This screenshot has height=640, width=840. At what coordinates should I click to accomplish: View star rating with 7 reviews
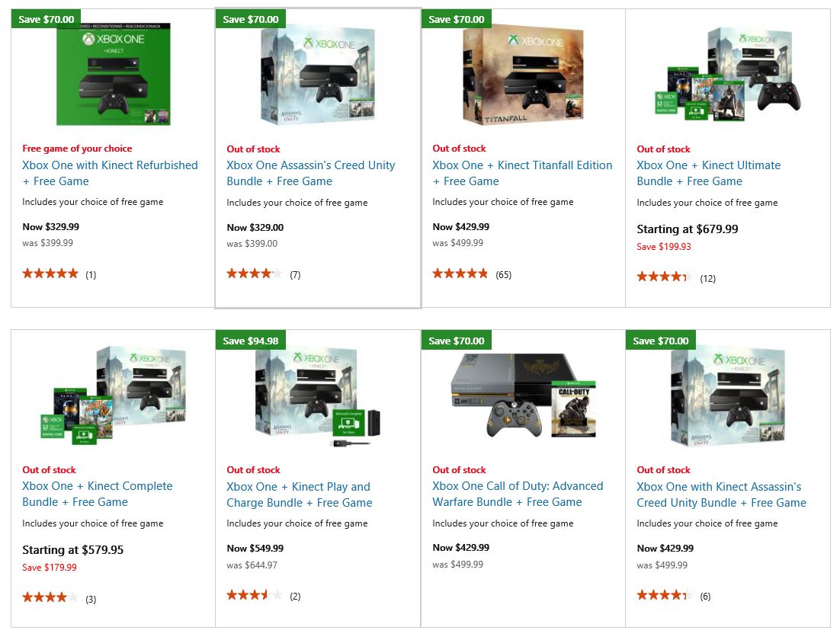pyautogui.click(x=263, y=274)
